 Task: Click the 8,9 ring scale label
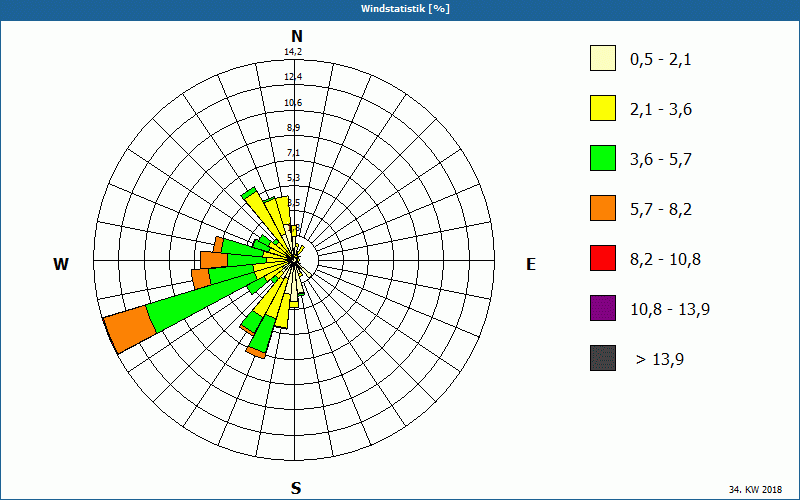[293, 128]
